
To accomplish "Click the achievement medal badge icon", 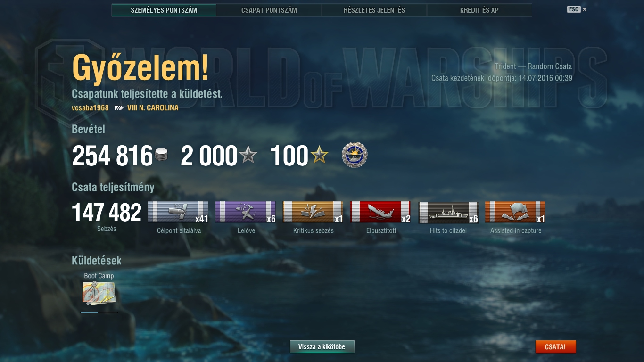I will pos(355,156).
